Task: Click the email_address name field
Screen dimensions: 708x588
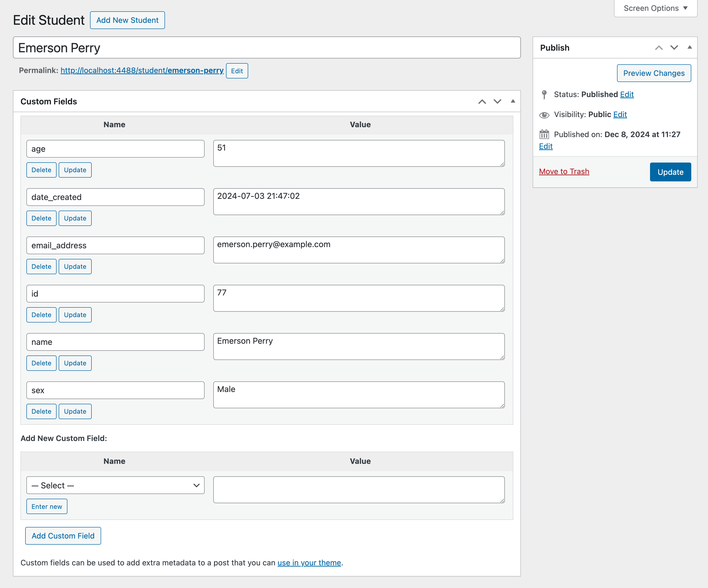Action: (115, 245)
